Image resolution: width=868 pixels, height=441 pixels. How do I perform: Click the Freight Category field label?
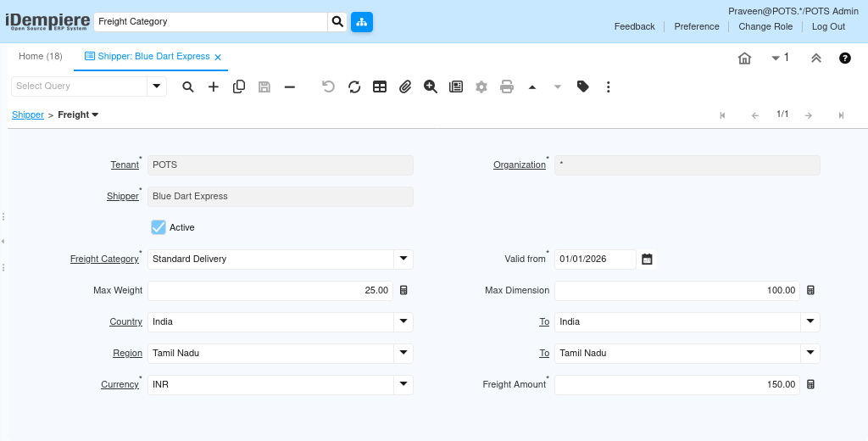[x=104, y=259]
